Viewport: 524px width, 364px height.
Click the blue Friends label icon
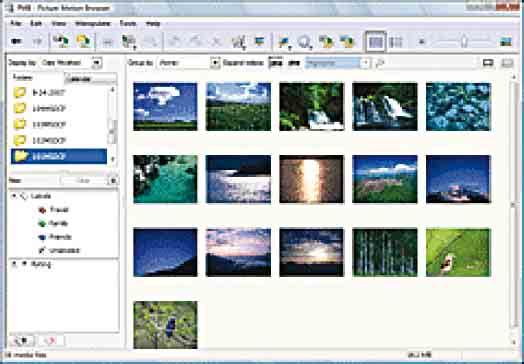coord(42,237)
